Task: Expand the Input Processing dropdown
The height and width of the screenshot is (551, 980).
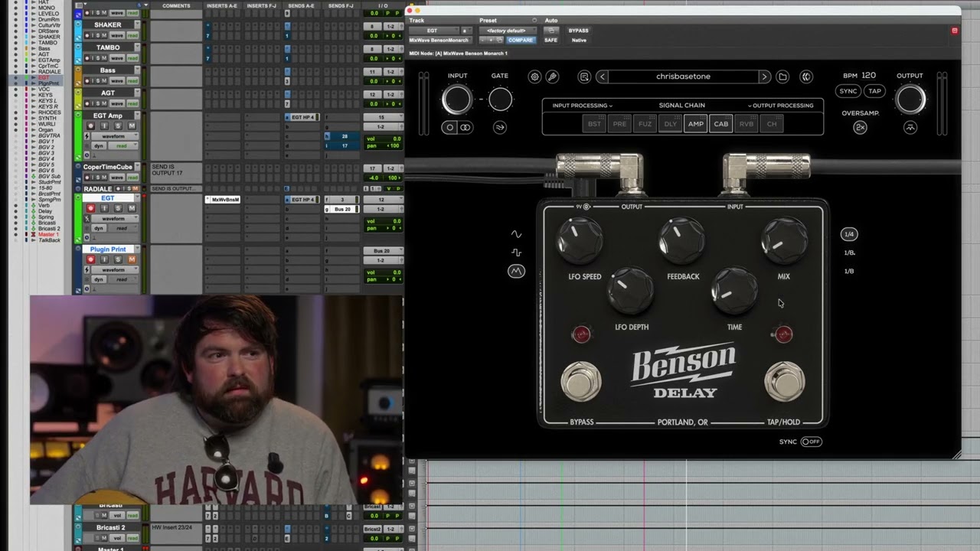Action: (x=583, y=106)
